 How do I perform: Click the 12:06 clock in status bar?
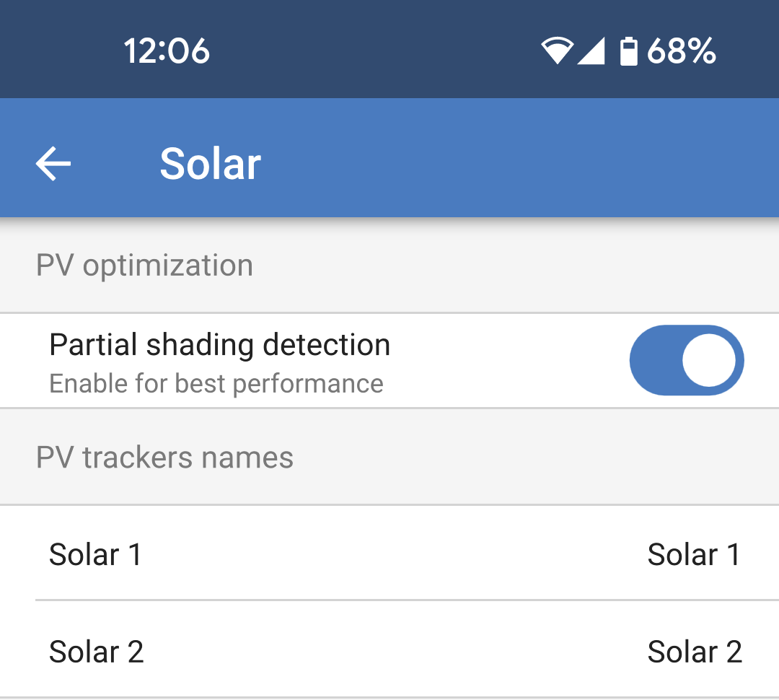167,52
